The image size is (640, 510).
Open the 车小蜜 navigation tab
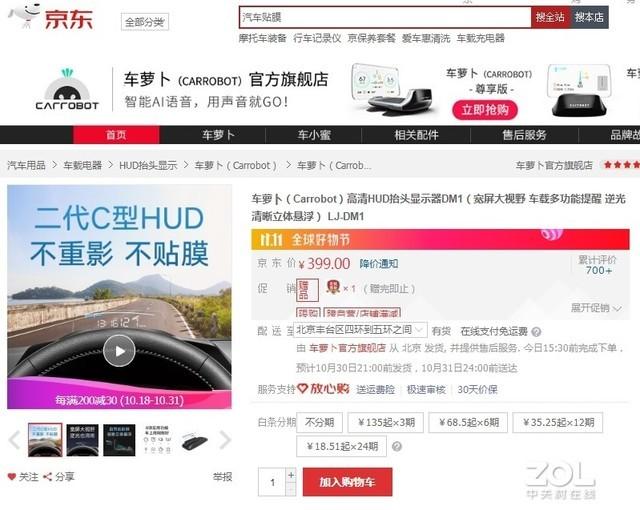pyautogui.click(x=314, y=135)
